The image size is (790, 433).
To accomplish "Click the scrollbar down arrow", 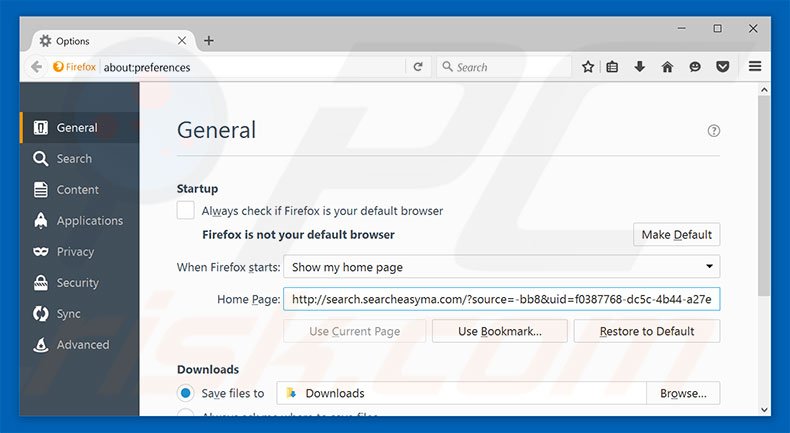I will coord(764,410).
